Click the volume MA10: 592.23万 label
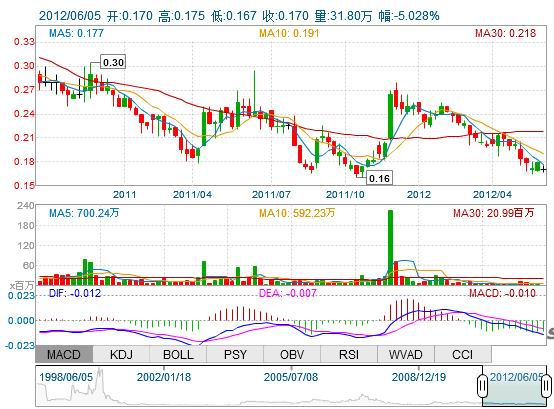This screenshot has width=554, height=409. point(297,213)
